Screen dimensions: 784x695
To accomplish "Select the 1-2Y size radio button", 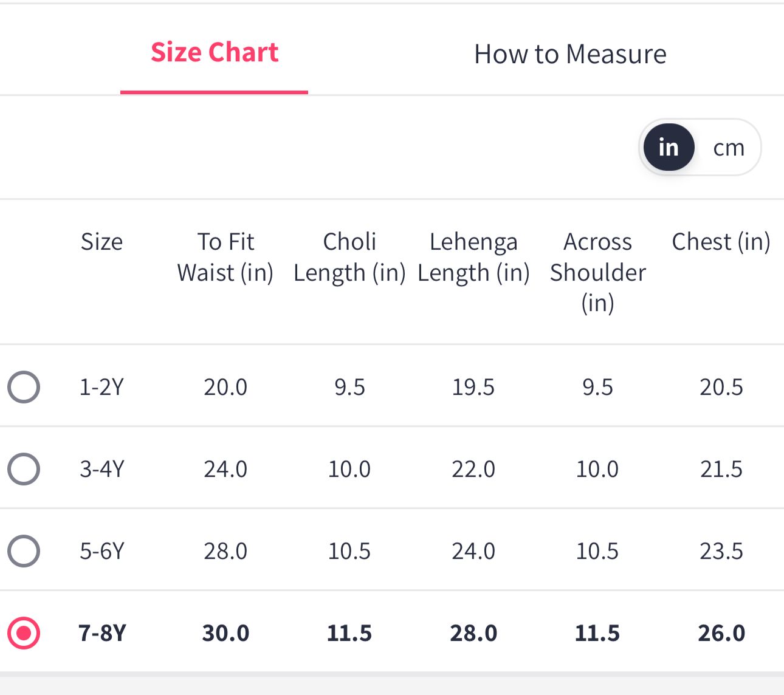I will 24,387.
